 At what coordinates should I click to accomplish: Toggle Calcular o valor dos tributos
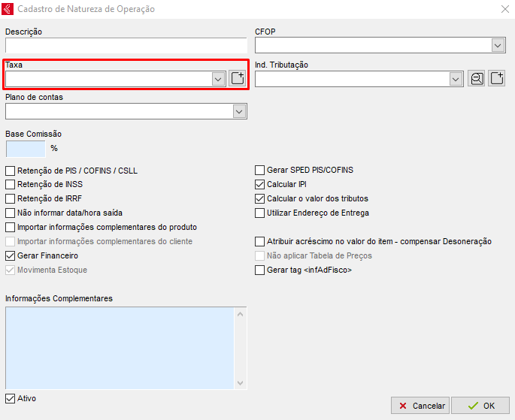[260, 198]
